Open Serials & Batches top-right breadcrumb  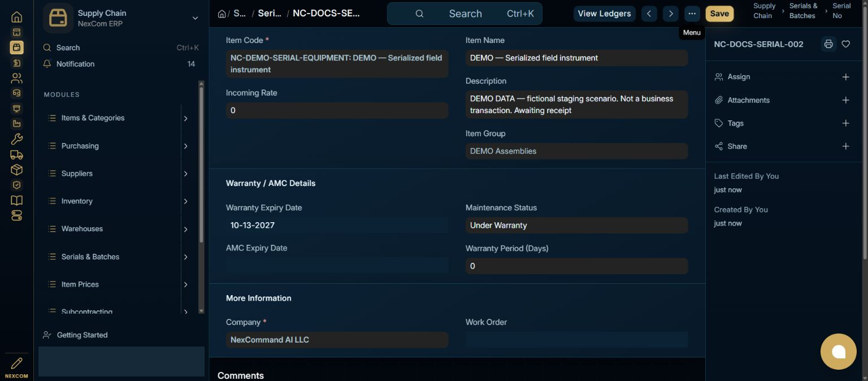pos(803,11)
